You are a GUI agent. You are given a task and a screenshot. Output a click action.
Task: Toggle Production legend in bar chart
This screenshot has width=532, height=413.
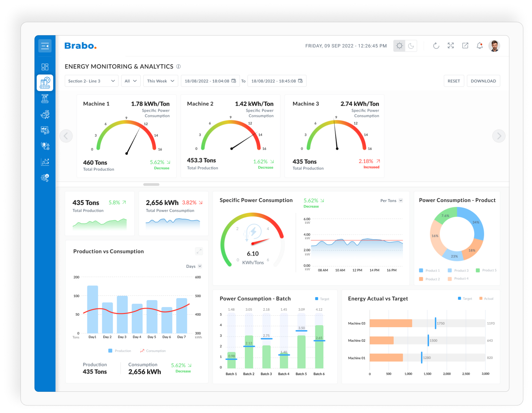tap(119, 351)
